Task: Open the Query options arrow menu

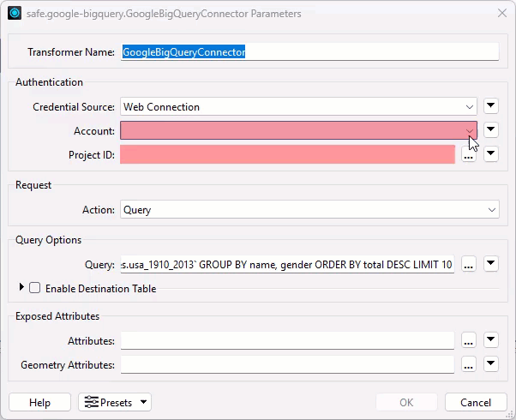Action: point(490,264)
